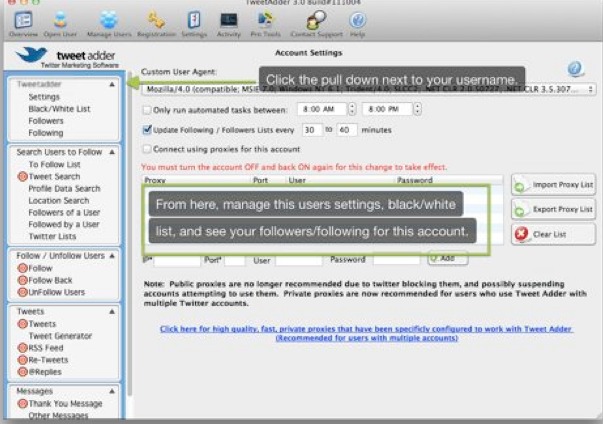Click the Add proxy button
Viewport: 603px width, 424px height.
tap(448, 258)
